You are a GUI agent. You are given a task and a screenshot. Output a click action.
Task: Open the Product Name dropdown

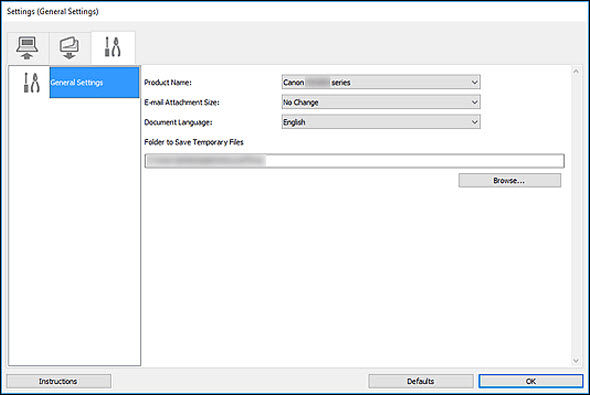pos(381,82)
